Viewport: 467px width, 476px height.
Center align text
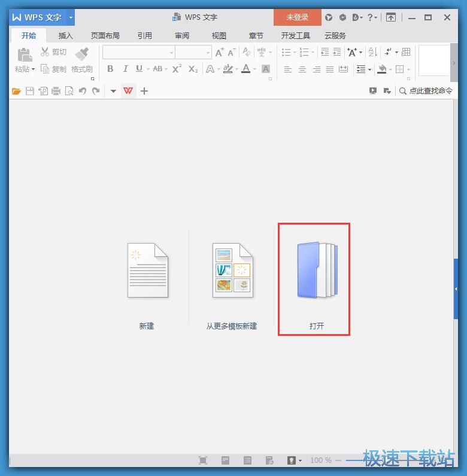[302, 69]
